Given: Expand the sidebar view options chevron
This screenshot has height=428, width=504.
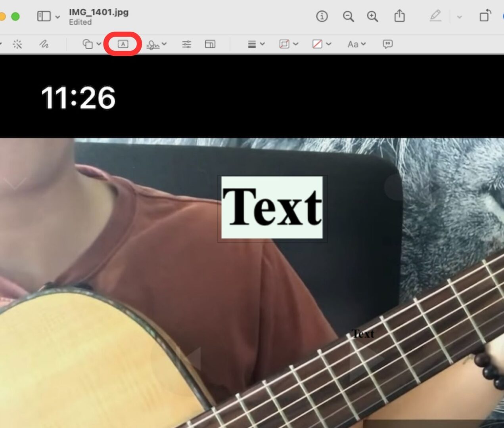Looking at the screenshot, I should tap(57, 17).
